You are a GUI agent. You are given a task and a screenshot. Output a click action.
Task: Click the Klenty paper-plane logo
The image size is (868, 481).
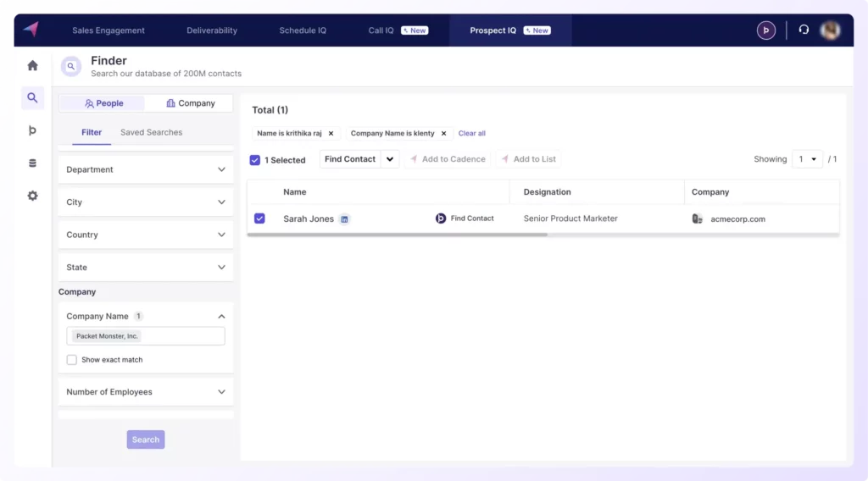31,29
